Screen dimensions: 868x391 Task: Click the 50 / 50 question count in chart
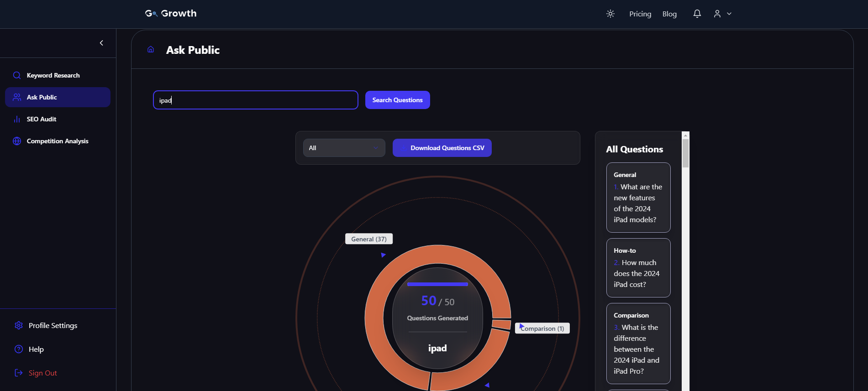click(438, 301)
